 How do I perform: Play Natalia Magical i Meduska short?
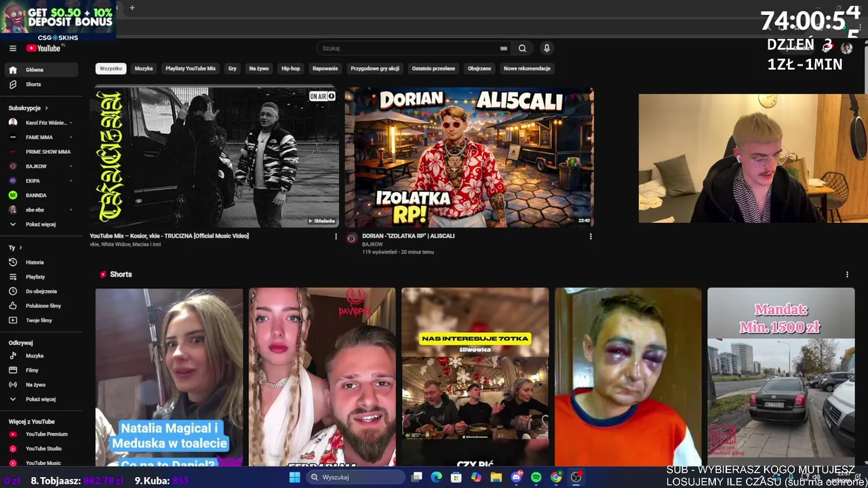169,377
